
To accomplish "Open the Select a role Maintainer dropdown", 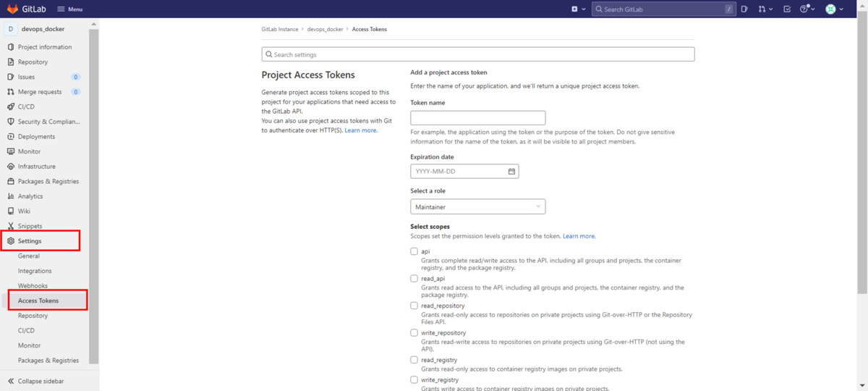I will click(477, 207).
